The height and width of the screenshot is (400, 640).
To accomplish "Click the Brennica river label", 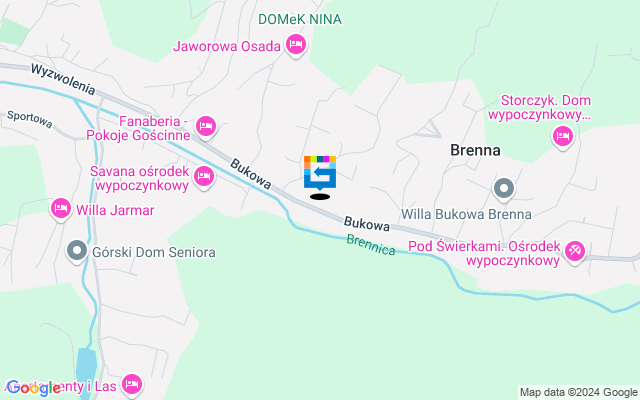I will 371,244.
